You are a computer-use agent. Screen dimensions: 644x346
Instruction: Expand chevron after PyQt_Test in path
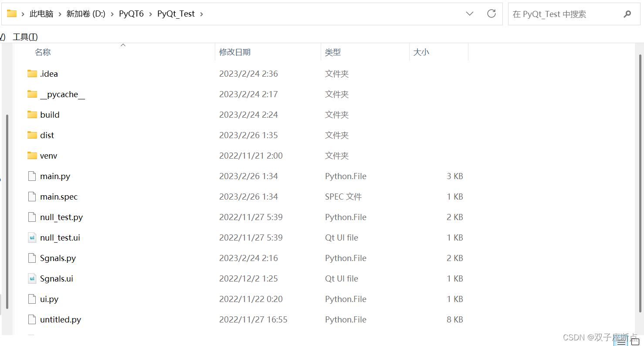(201, 14)
